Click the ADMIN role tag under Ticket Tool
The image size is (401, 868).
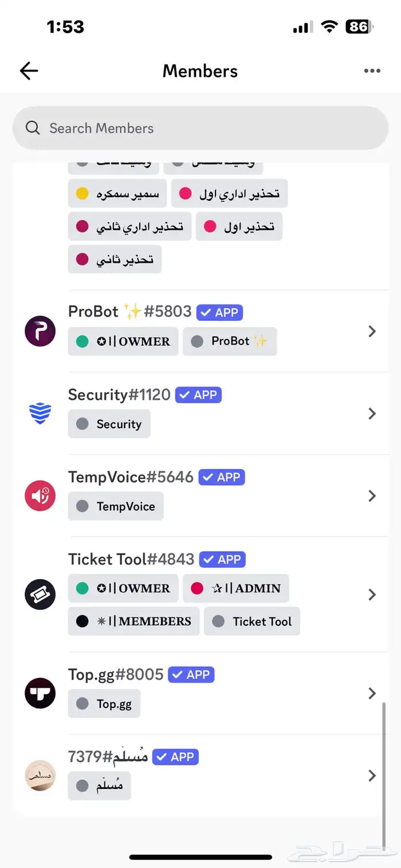236,588
